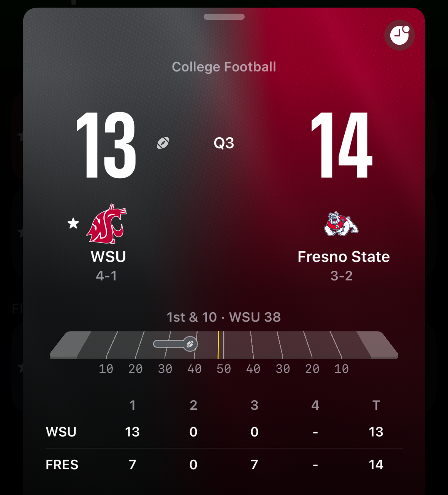Select the College Football league label
The image size is (448, 495).
point(224,67)
